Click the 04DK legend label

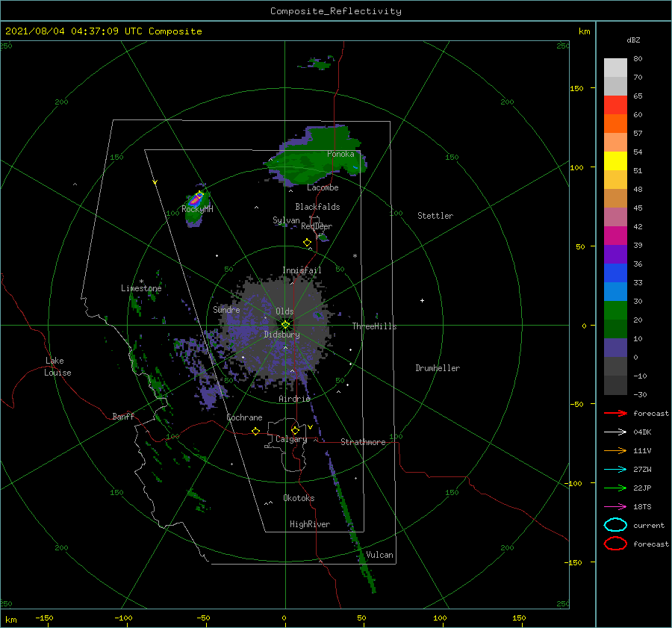pos(642,432)
